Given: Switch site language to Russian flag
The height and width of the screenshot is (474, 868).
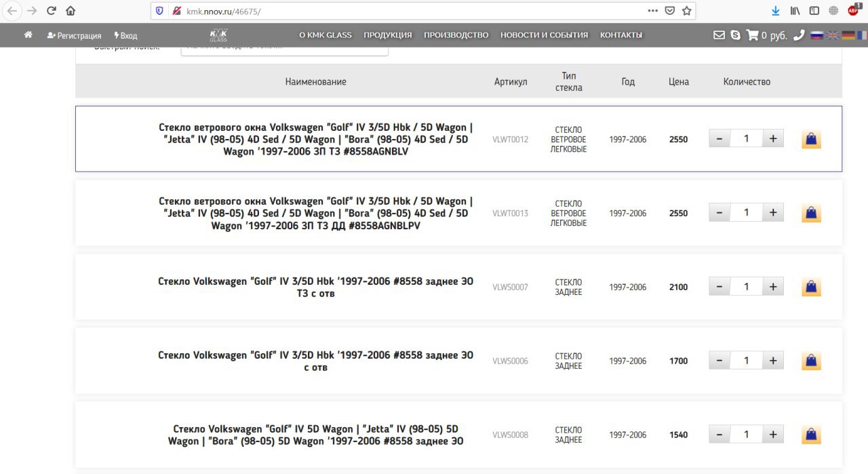Looking at the screenshot, I should click(817, 35).
